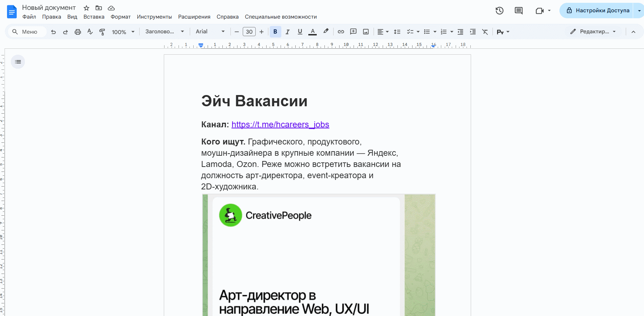Open the Вид menu
This screenshot has height=316, width=644.
tap(72, 17)
